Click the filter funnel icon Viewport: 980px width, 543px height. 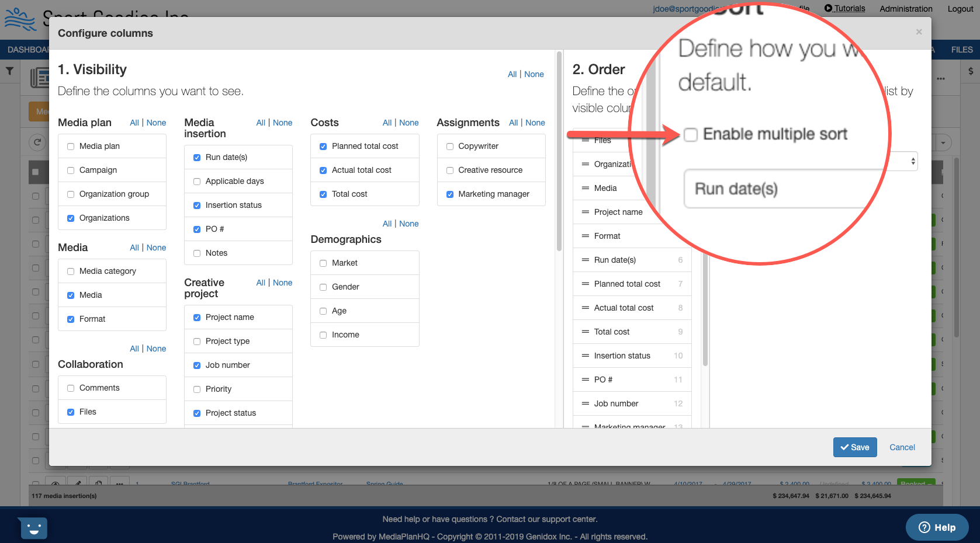tap(10, 71)
